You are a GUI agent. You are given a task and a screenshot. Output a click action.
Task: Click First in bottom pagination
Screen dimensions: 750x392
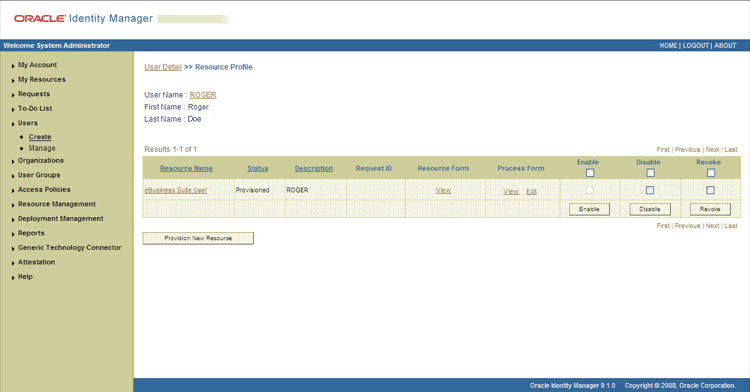tap(663, 226)
